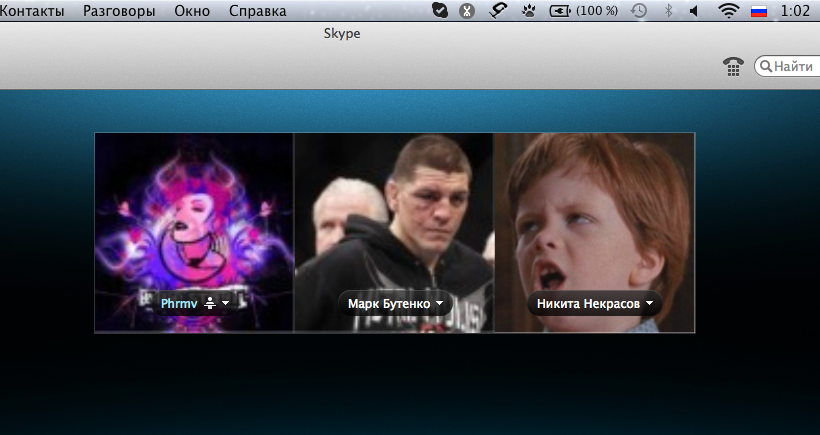820x435 pixels.
Task: Click the Найти search field
Action: [x=787, y=66]
